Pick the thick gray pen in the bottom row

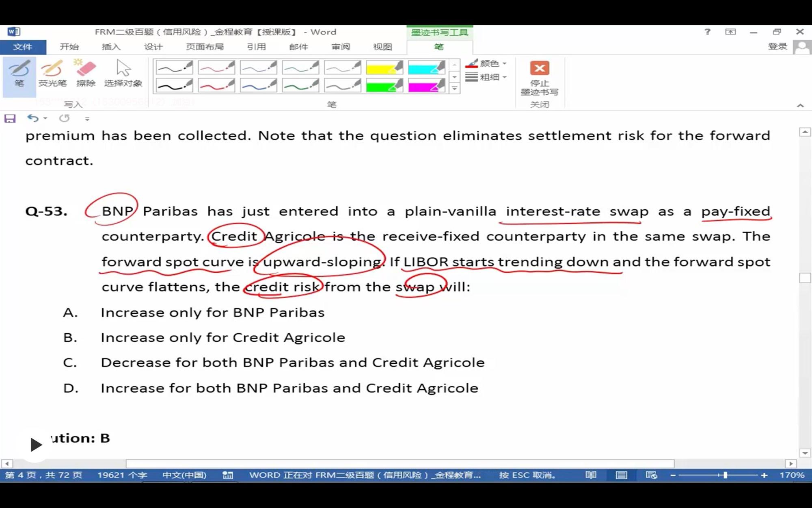342,85
